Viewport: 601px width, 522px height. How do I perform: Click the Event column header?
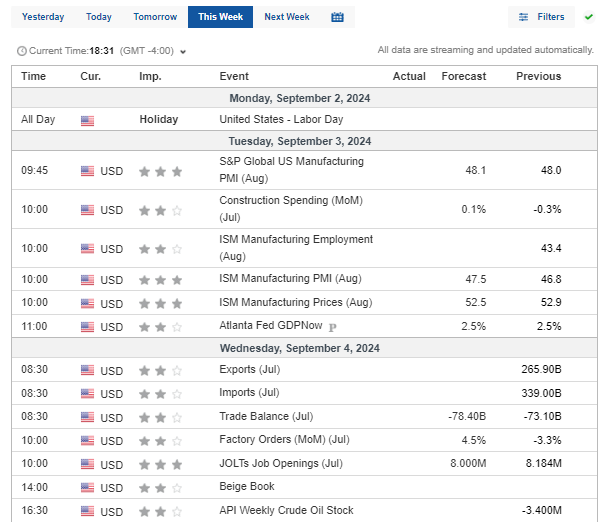click(234, 76)
